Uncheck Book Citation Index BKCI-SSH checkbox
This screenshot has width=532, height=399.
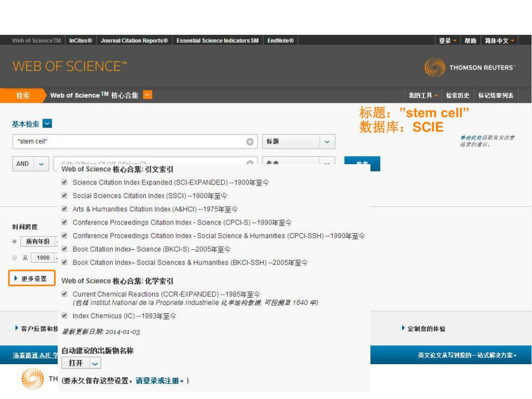tap(64, 262)
